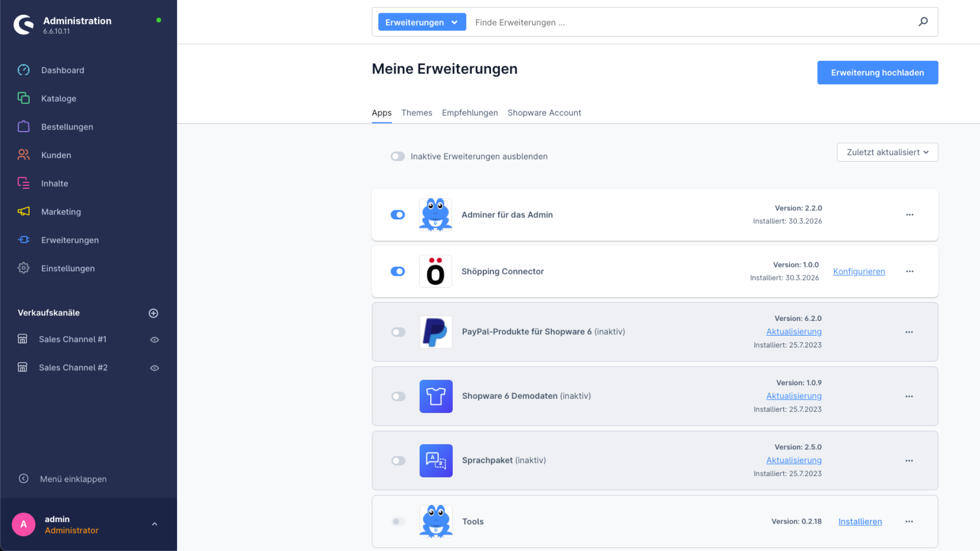The height and width of the screenshot is (551, 980).
Task: Click Konfigurieren link for Shöpping Connector
Action: point(859,271)
